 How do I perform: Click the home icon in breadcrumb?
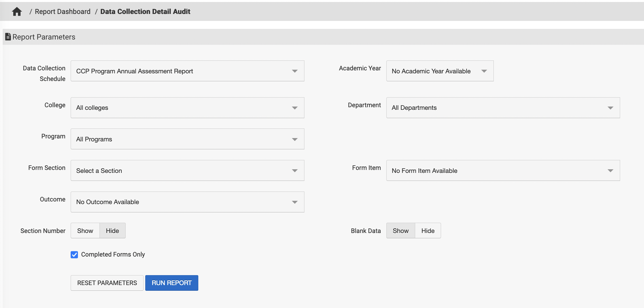point(17,12)
